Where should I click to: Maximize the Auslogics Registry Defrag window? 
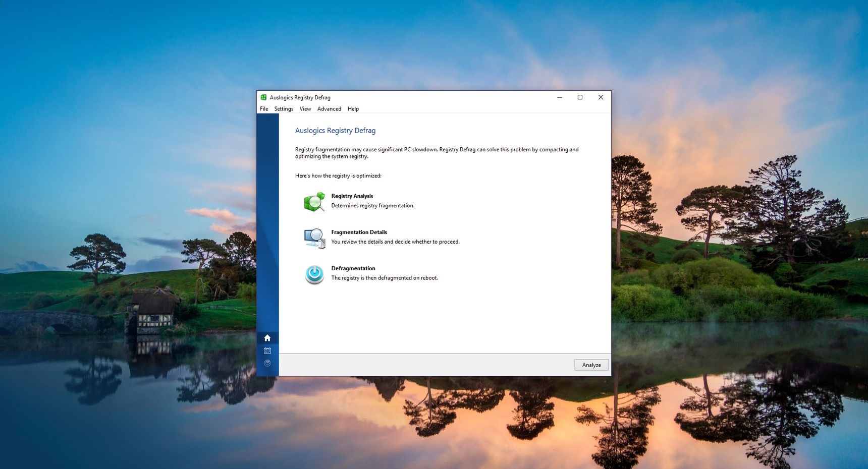tap(580, 97)
